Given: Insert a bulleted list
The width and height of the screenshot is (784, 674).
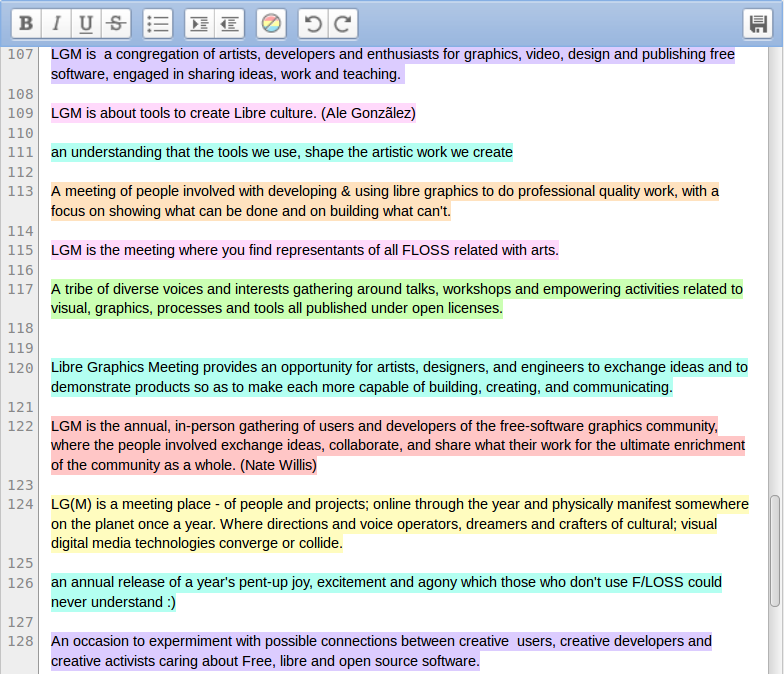Looking at the screenshot, I should (158, 24).
